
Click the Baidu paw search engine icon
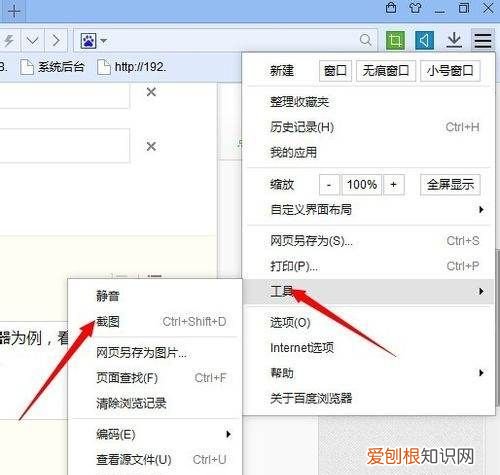(88, 41)
